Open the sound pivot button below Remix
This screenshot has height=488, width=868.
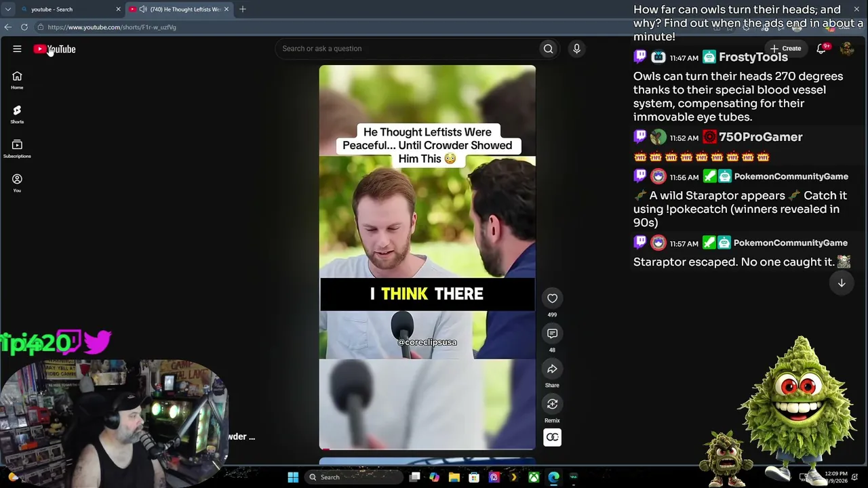(x=552, y=437)
